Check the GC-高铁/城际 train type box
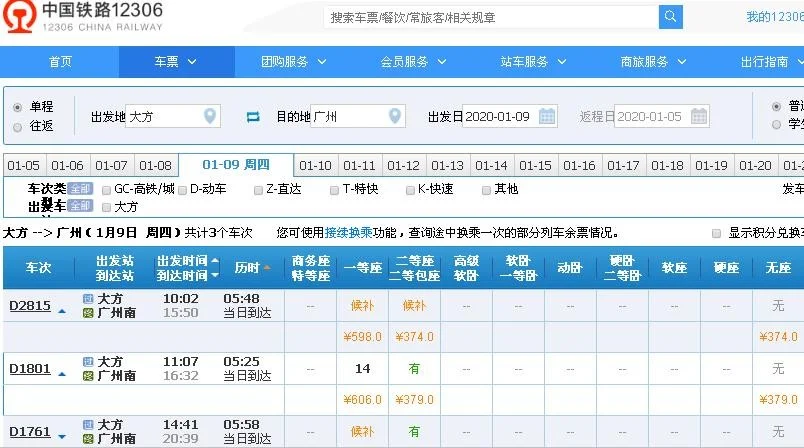The width and height of the screenshot is (804, 448). tap(107, 190)
